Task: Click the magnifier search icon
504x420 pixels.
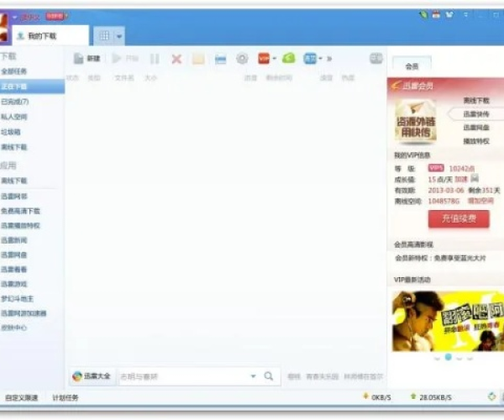Action: (x=269, y=376)
